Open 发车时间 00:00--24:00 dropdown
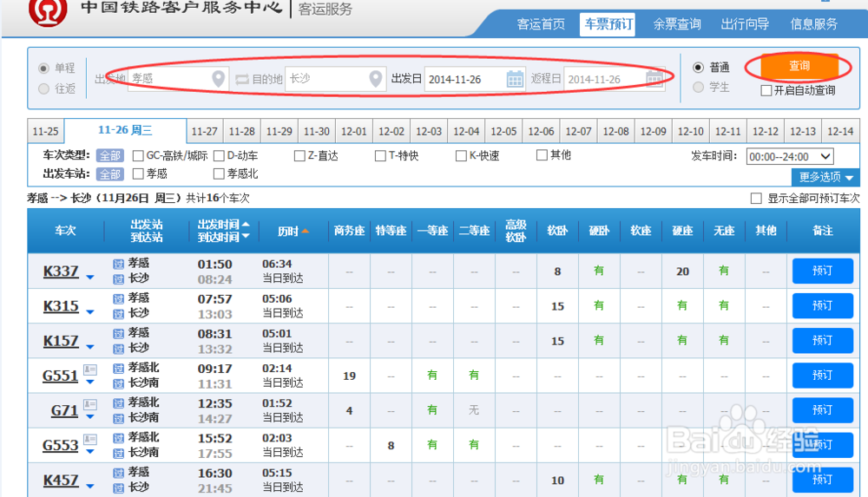The image size is (868, 497). (790, 157)
